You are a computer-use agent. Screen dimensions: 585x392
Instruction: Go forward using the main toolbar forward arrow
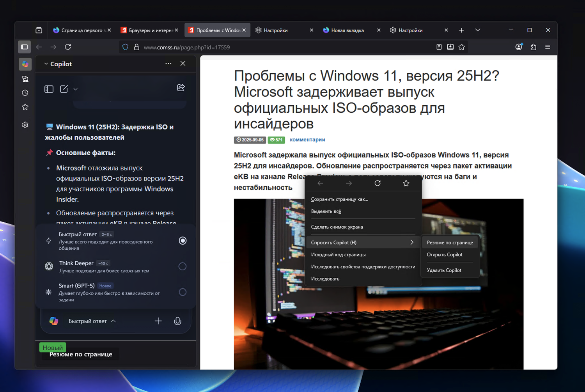53,47
